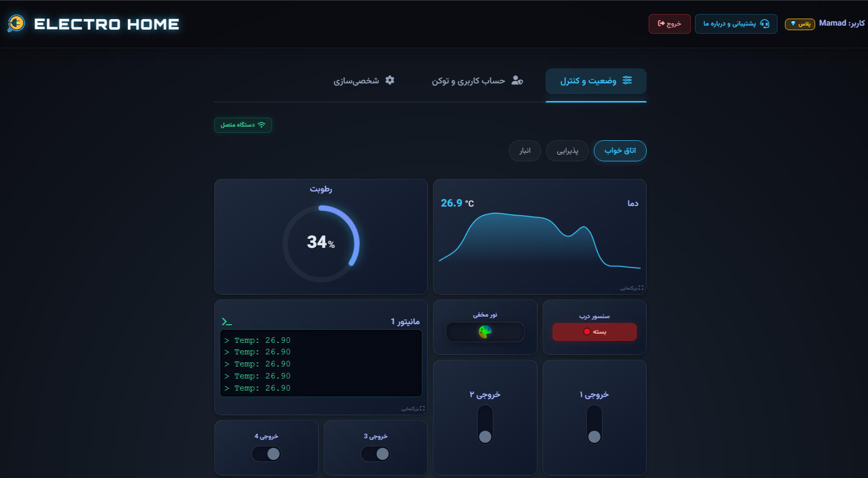Click the red status dot on door sensor

(x=587, y=332)
